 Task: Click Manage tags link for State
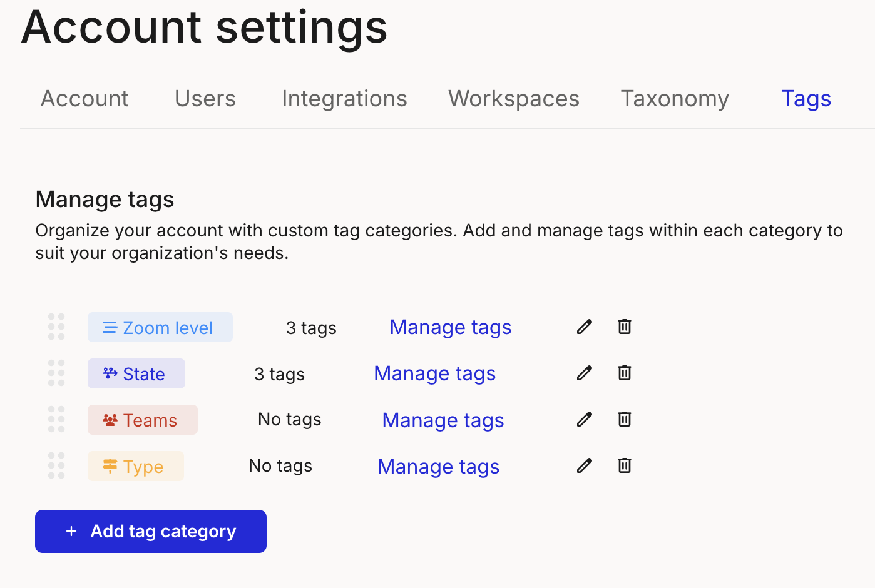[x=435, y=373]
